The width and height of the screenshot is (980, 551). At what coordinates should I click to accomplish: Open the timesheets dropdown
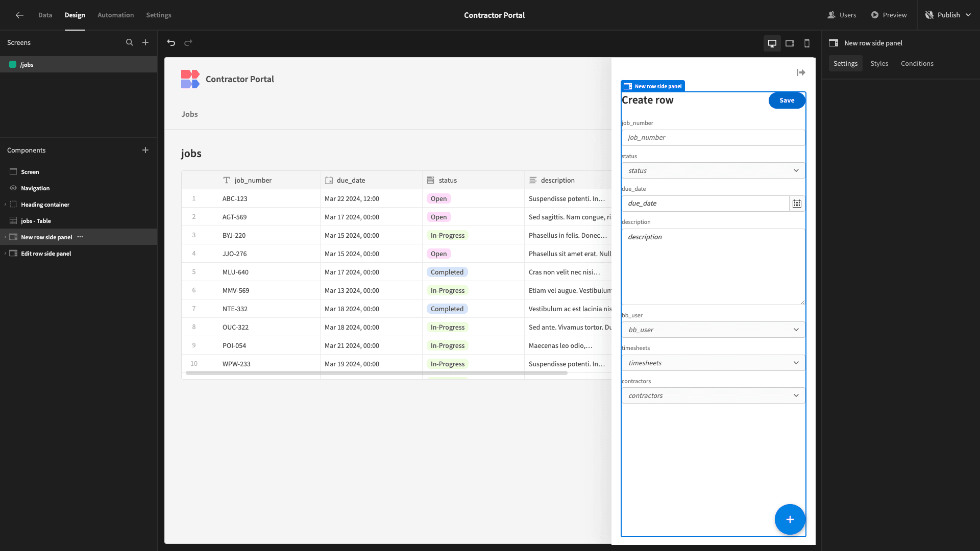point(714,363)
